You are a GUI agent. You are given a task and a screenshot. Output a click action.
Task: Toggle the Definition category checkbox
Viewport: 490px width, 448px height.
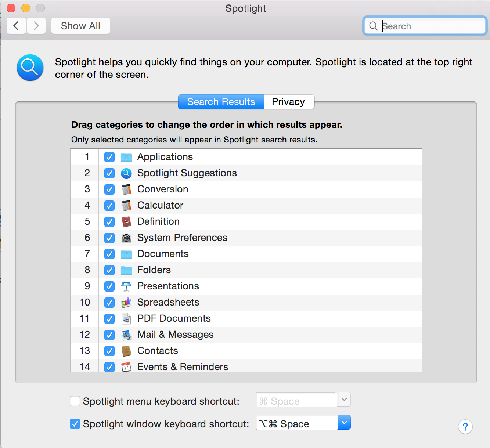tap(109, 222)
